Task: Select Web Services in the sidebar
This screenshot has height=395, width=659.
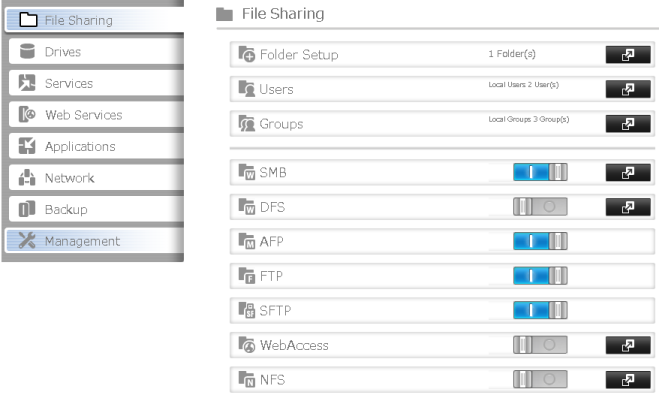Action: 96,114
